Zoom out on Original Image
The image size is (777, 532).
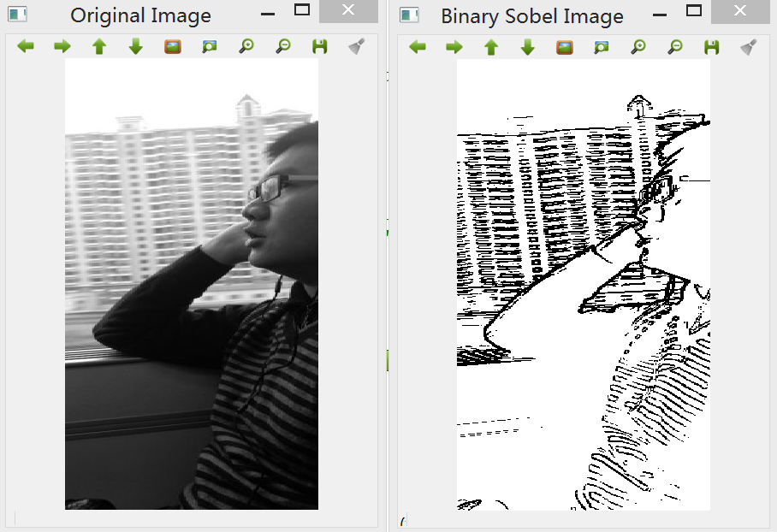[x=283, y=46]
